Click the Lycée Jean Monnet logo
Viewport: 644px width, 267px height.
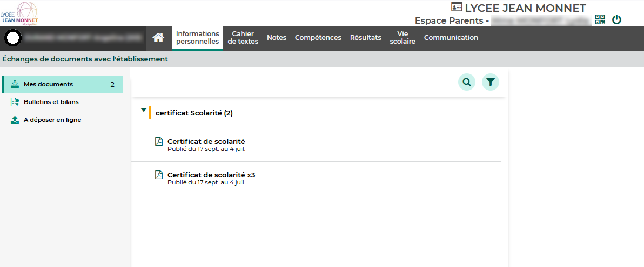[19, 13]
